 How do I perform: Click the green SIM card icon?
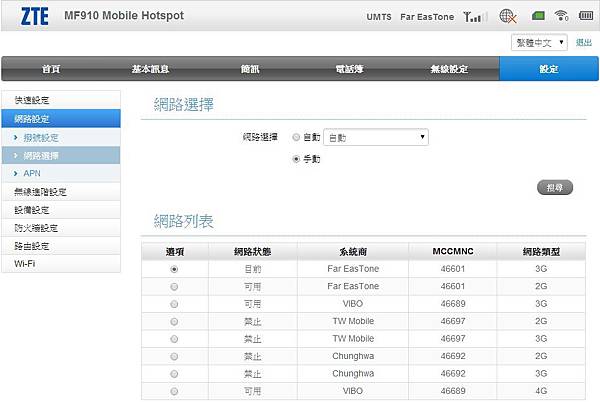pyautogui.click(x=538, y=16)
